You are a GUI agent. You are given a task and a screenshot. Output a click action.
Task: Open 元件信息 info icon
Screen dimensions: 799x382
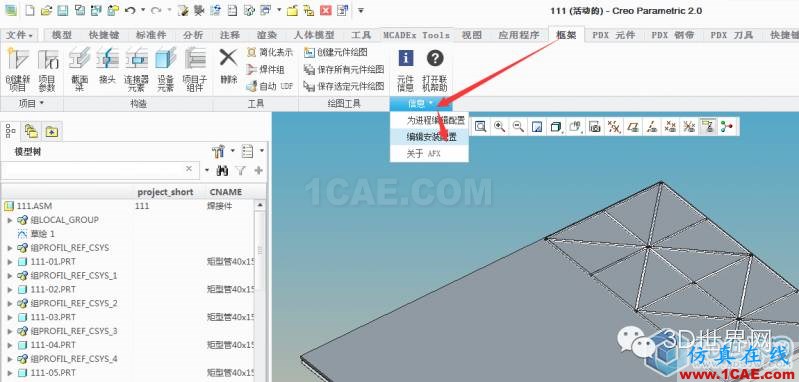[406, 70]
